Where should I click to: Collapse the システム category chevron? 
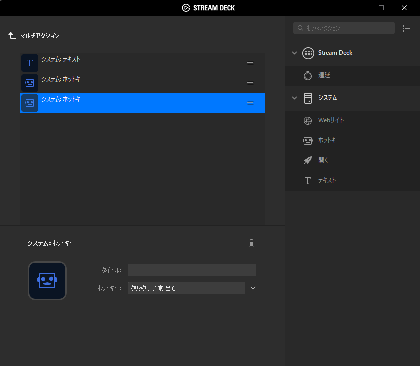tap(294, 98)
